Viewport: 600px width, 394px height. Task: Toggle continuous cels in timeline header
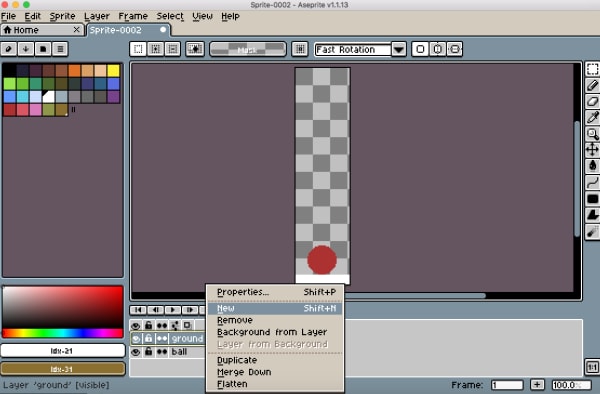(x=162, y=326)
